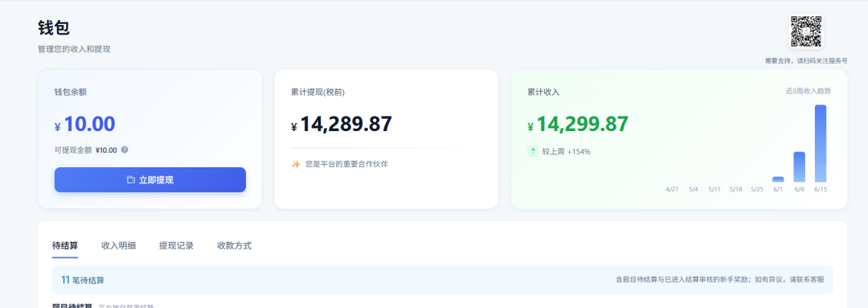Viewport: 868px width, 308px height.
Task: Click the 11 笔待结算 text
Action: click(83, 280)
